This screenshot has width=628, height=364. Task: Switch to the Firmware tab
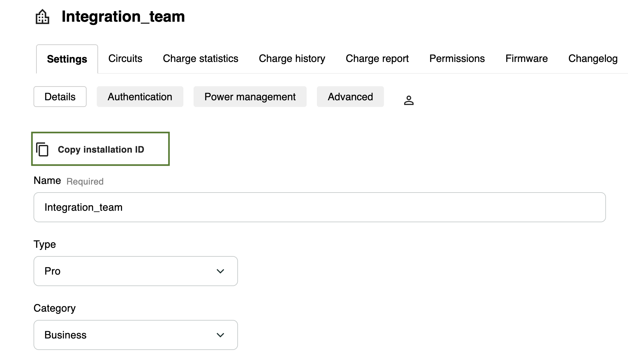point(526,59)
